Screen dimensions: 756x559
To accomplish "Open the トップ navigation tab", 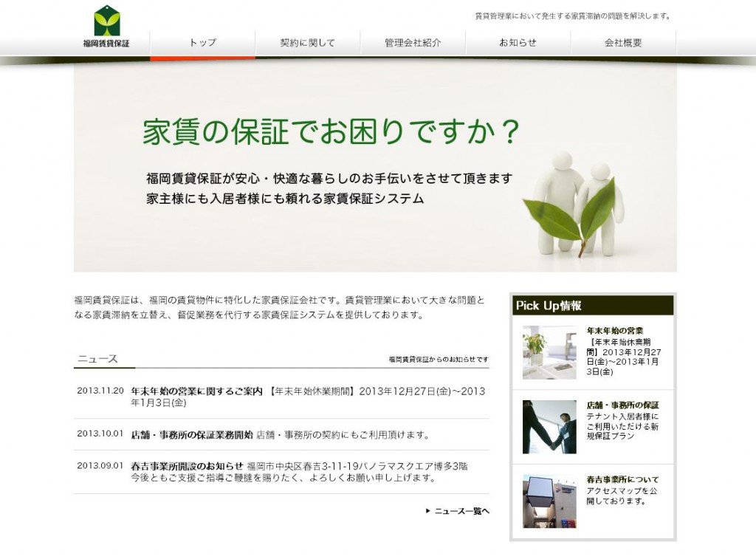I will 202,43.
